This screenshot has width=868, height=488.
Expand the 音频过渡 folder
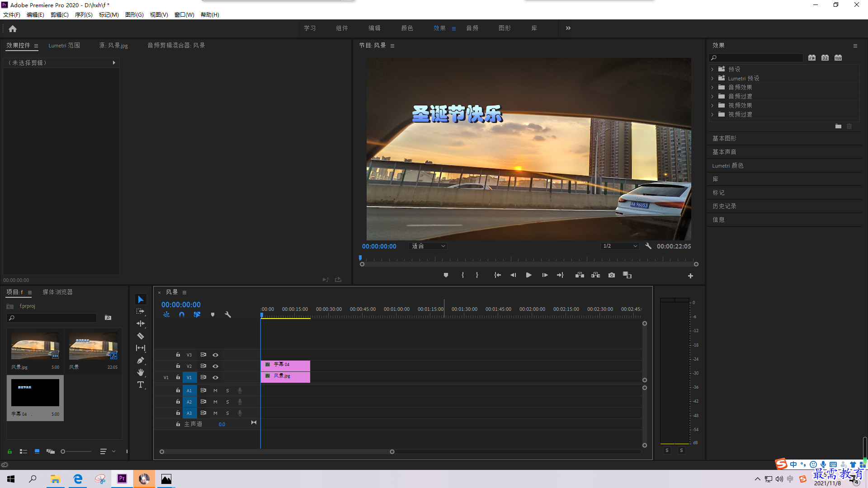tap(712, 96)
